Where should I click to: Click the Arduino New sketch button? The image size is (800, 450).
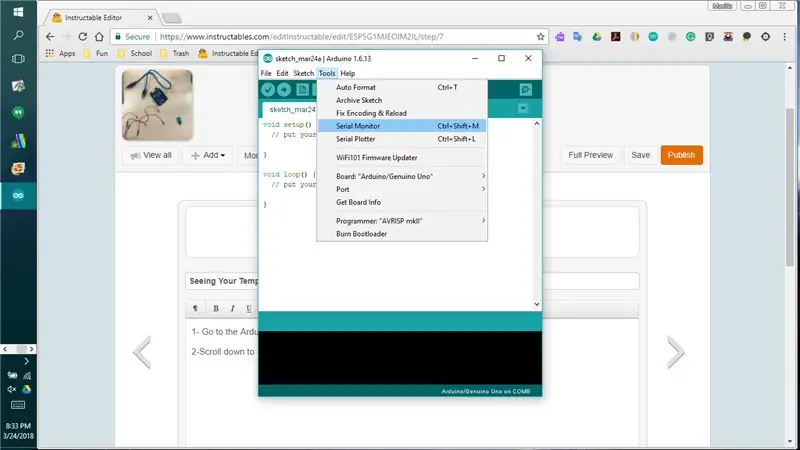click(303, 90)
